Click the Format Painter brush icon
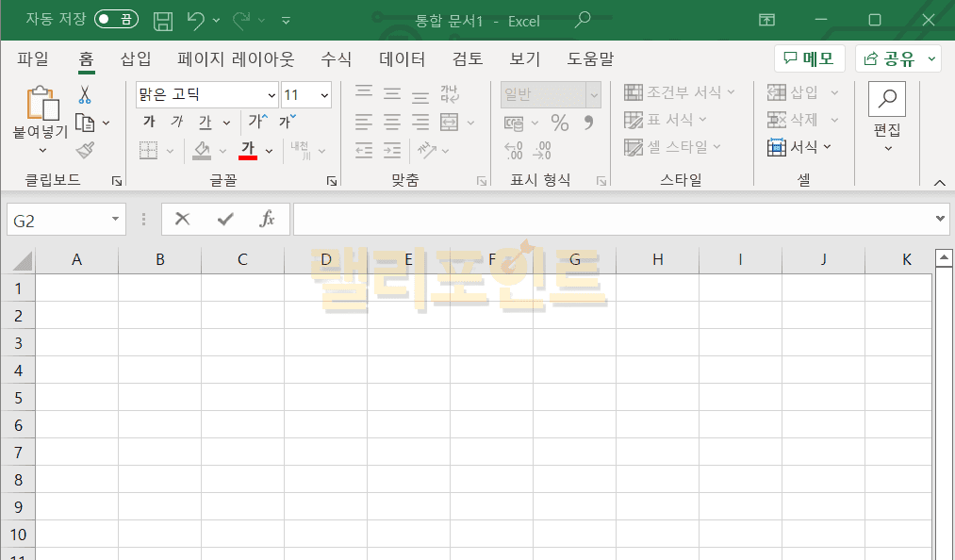Viewport: 955px width, 560px height. pyautogui.click(x=85, y=150)
